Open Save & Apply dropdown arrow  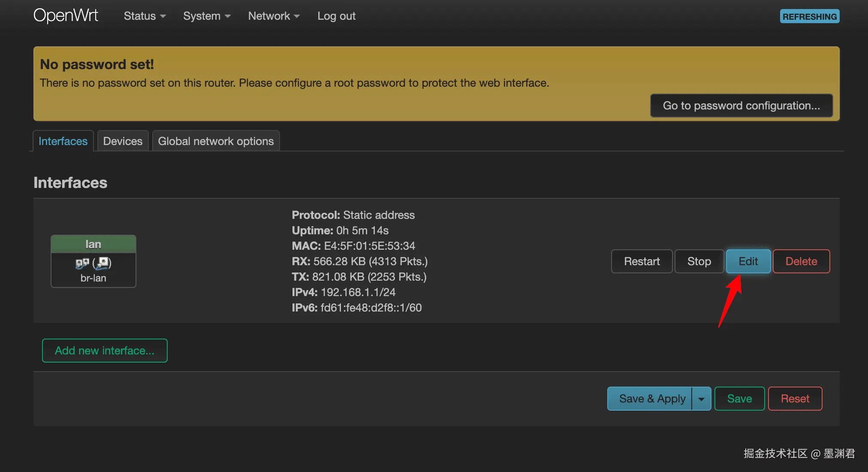pyautogui.click(x=701, y=399)
